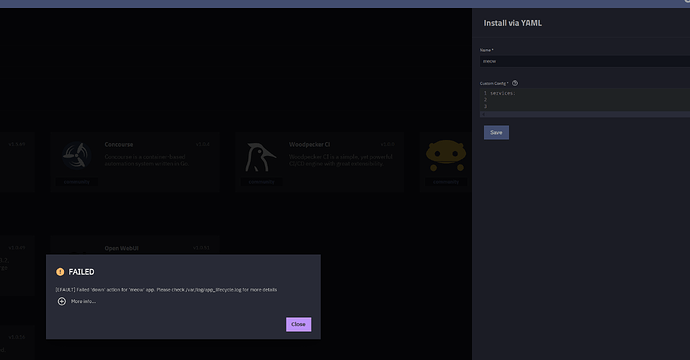This screenshot has width=690, height=360.
Task: Click the Install via YAML panel heading
Action: [x=513, y=23]
